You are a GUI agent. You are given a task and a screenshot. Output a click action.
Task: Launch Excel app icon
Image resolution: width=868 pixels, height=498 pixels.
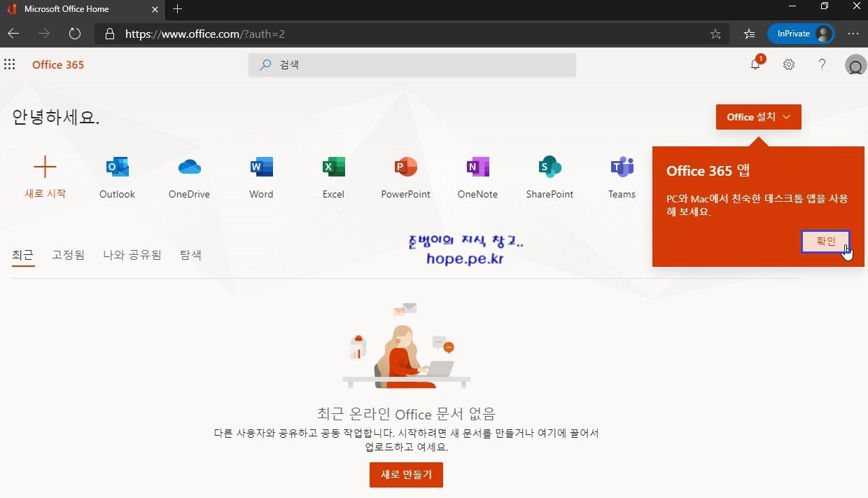333,167
